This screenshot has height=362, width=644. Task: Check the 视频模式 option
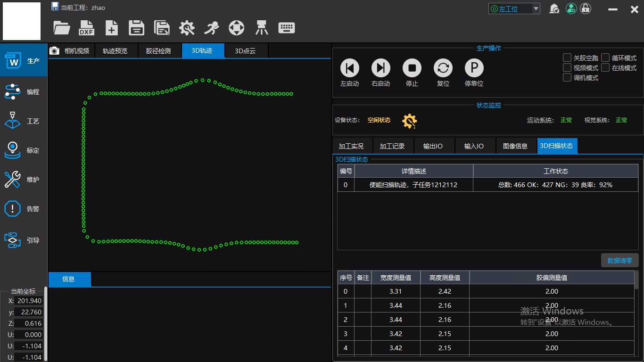pos(567,67)
